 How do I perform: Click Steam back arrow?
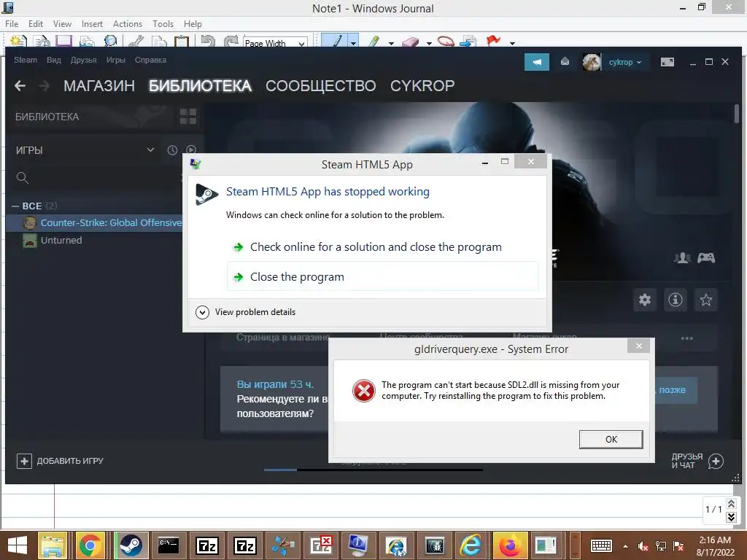[20, 86]
